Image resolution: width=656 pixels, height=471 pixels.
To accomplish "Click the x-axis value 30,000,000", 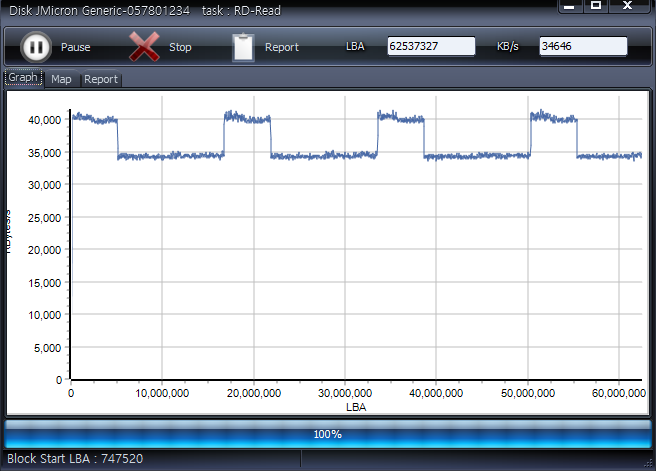I will [x=345, y=393].
